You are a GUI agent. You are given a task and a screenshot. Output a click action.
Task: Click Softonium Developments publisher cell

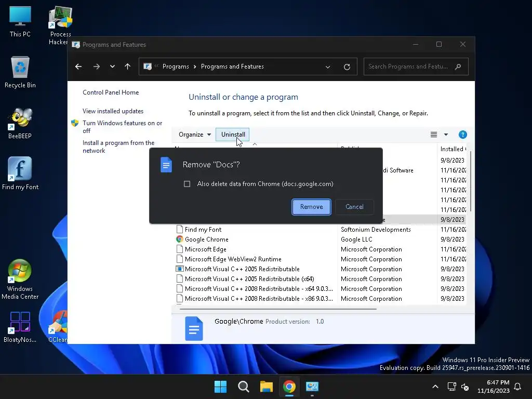(376, 229)
